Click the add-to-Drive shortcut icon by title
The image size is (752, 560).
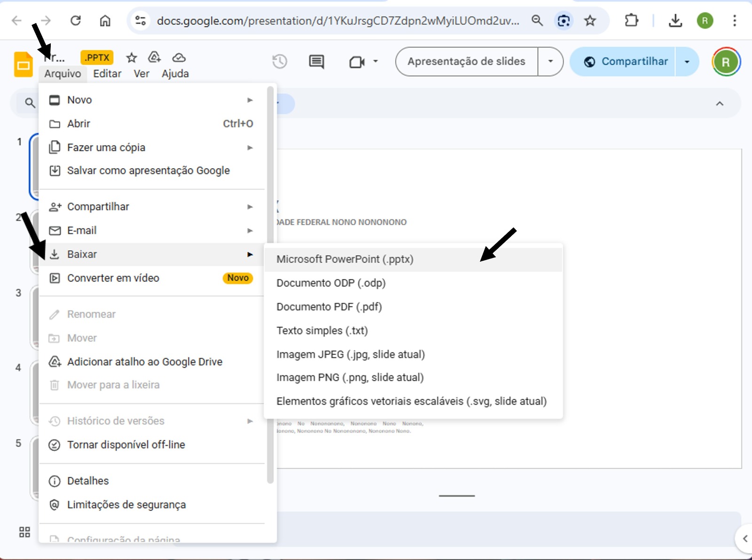click(x=155, y=57)
